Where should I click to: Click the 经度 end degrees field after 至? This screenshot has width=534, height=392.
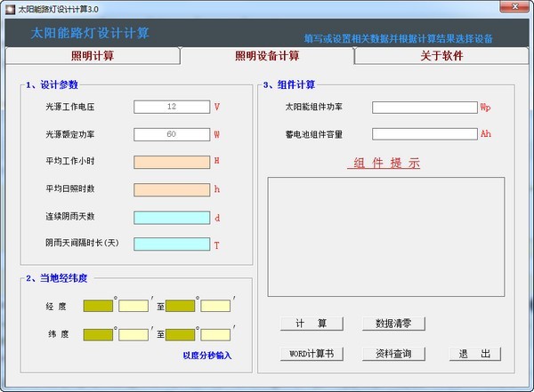(180, 306)
